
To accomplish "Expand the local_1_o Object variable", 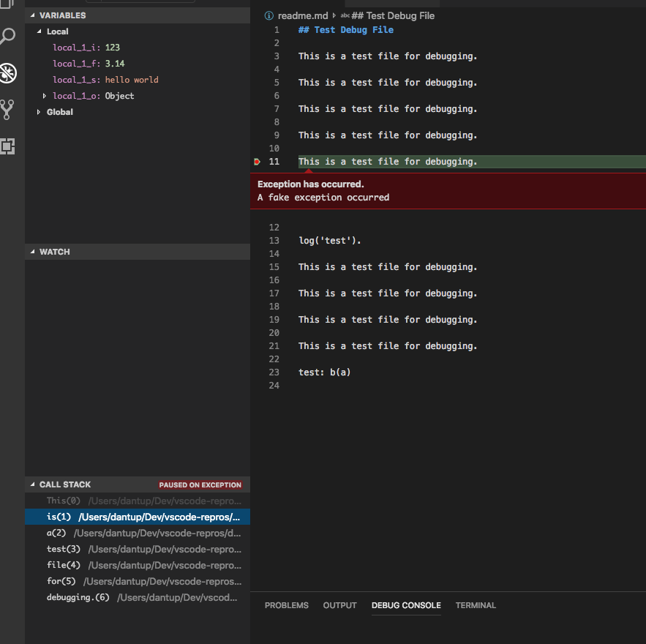I will click(x=44, y=95).
